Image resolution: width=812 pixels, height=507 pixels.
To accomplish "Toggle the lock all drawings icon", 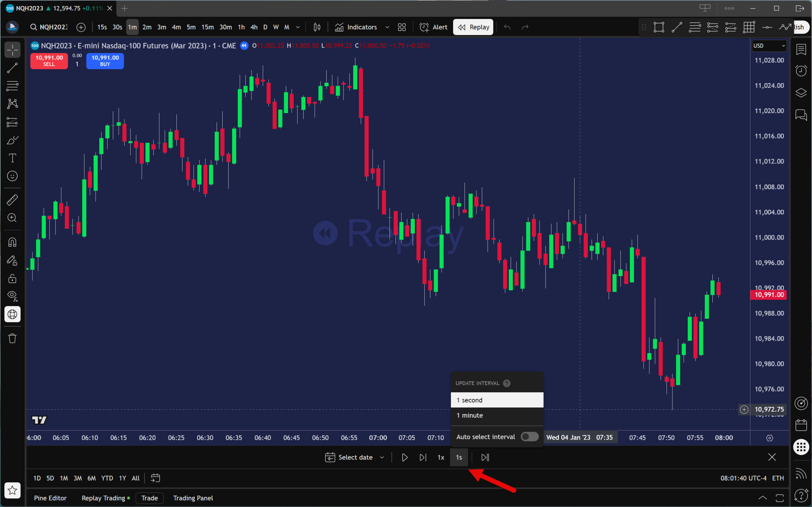I will 12,278.
